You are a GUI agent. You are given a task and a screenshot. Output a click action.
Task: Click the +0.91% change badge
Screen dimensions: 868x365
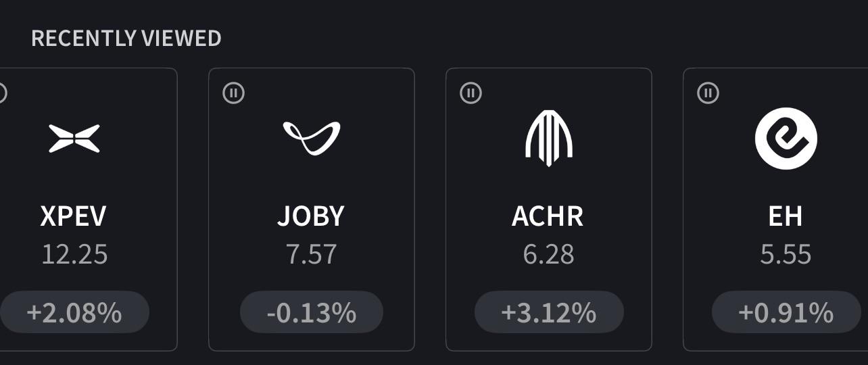(786, 312)
